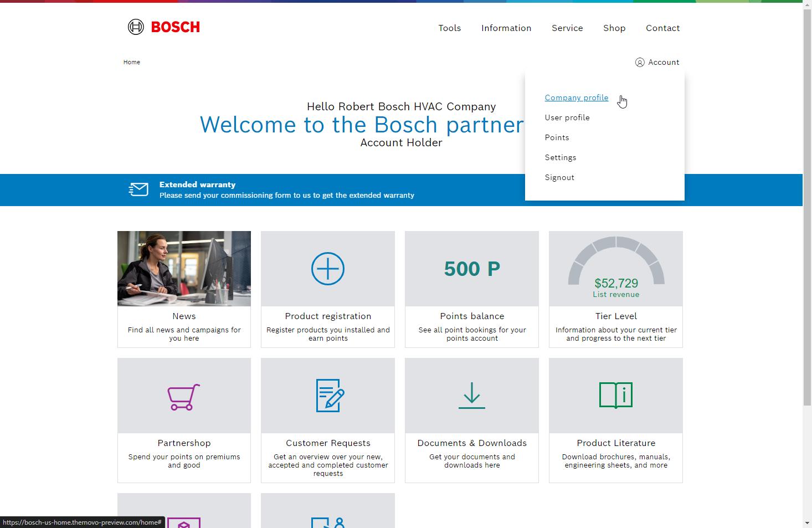Screen dimensions: 812x528
Task: Select Company profile from the account menu
Action: tap(577, 98)
